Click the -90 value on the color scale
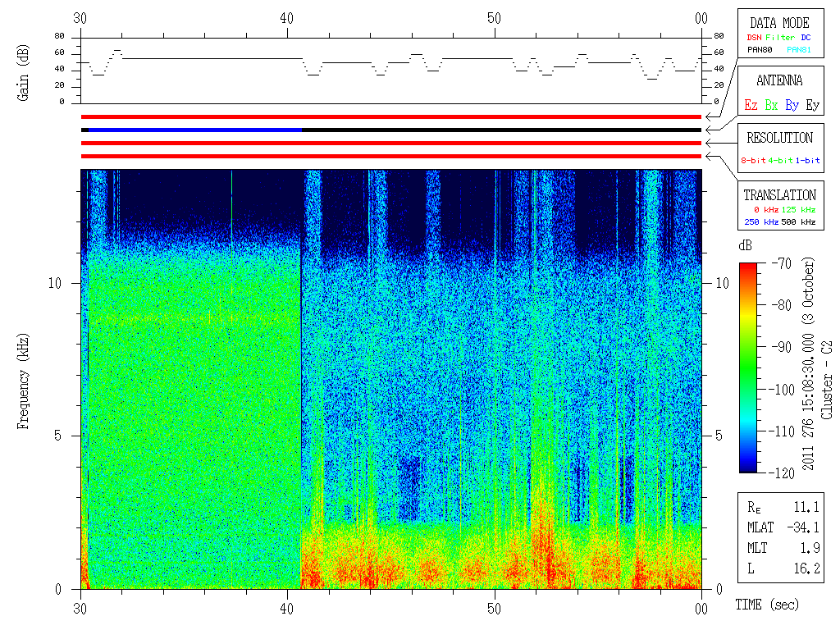Viewport: 840px width, 630px height. pos(782,347)
